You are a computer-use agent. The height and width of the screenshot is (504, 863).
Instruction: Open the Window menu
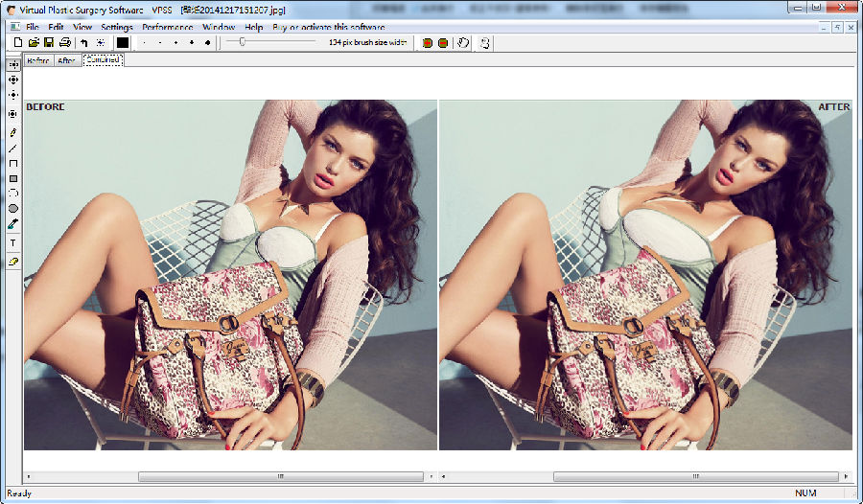(219, 27)
